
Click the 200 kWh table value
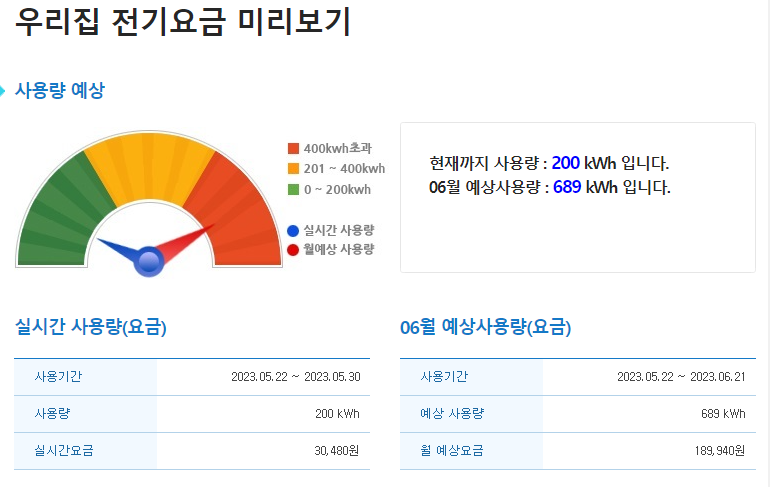click(x=337, y=414)
